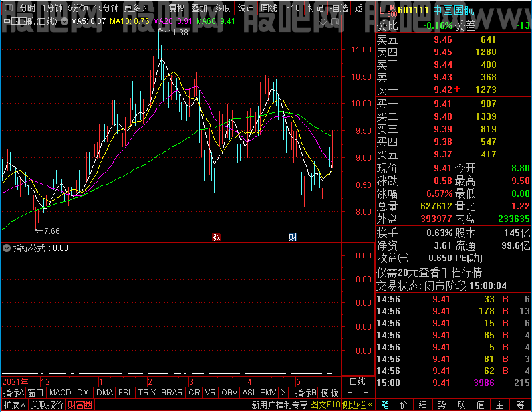The height and width of the screenshot is (412, 532).
Task: Click the red 张 marker on the chart
Action: [x=216, y=237]
